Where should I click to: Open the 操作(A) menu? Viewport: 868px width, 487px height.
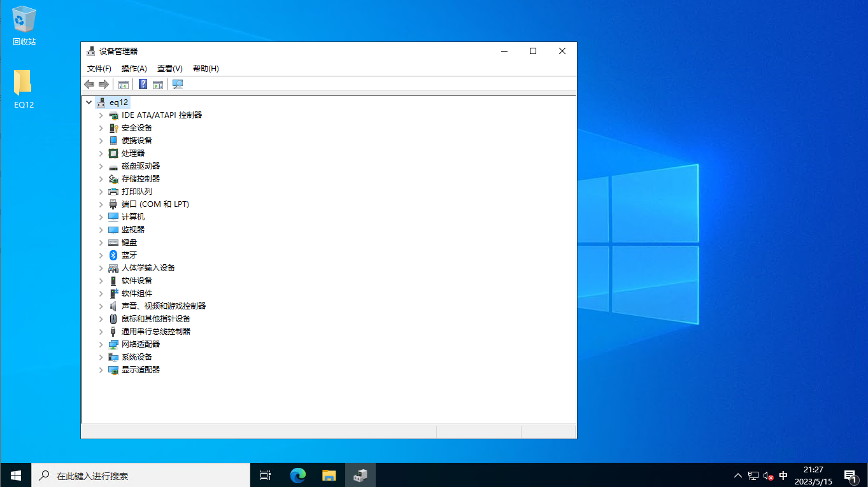coord(134,68)
